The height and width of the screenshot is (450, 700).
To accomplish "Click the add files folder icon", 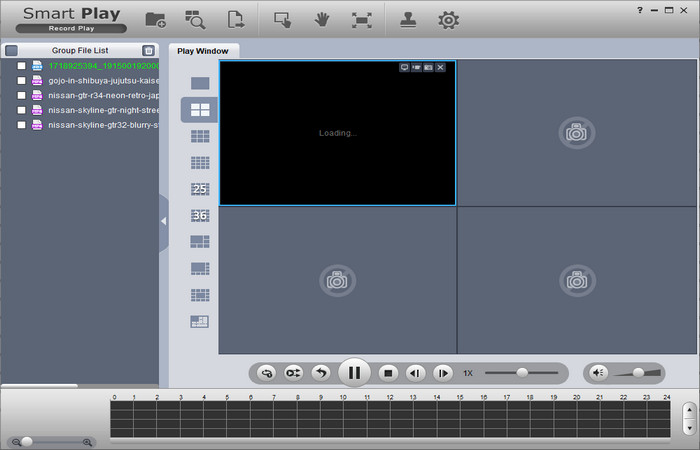I will tap(156, 19).
